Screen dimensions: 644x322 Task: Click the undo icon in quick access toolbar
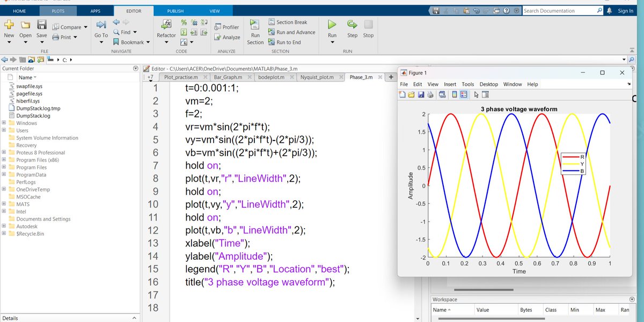(x=477, y=11)
